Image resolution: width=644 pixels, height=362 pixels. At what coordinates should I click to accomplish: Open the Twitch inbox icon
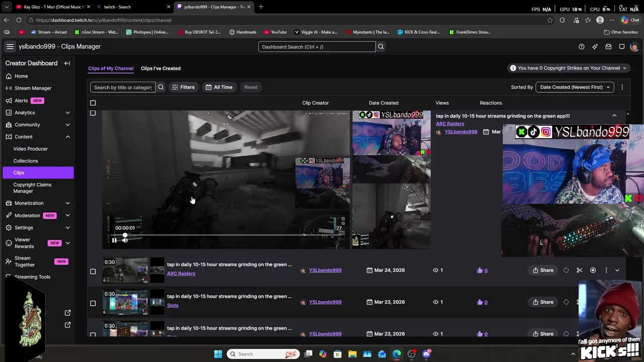pos(608,47)
